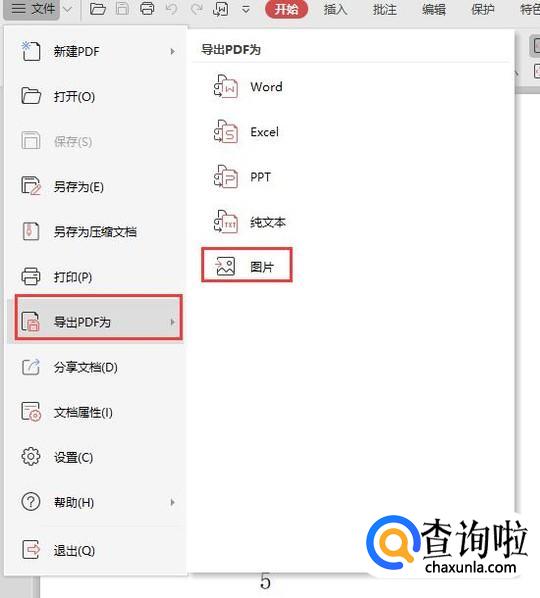Click the undo arrow icon

[172, 9]
